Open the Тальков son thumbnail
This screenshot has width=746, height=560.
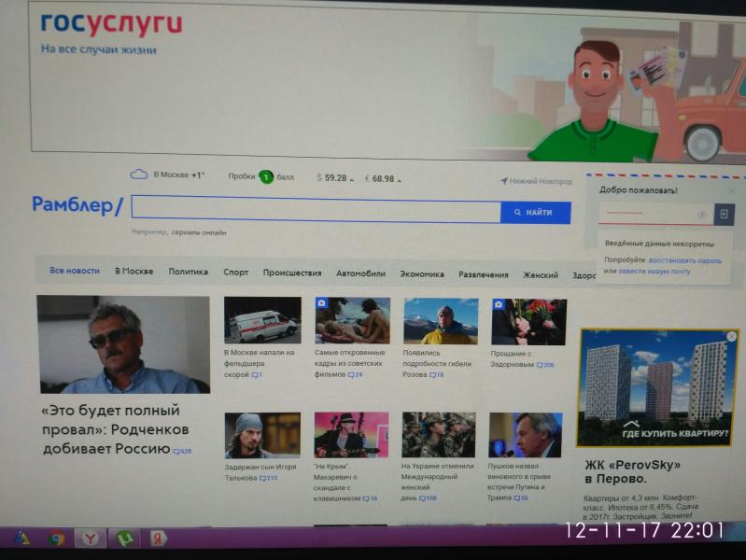[262, 435]
